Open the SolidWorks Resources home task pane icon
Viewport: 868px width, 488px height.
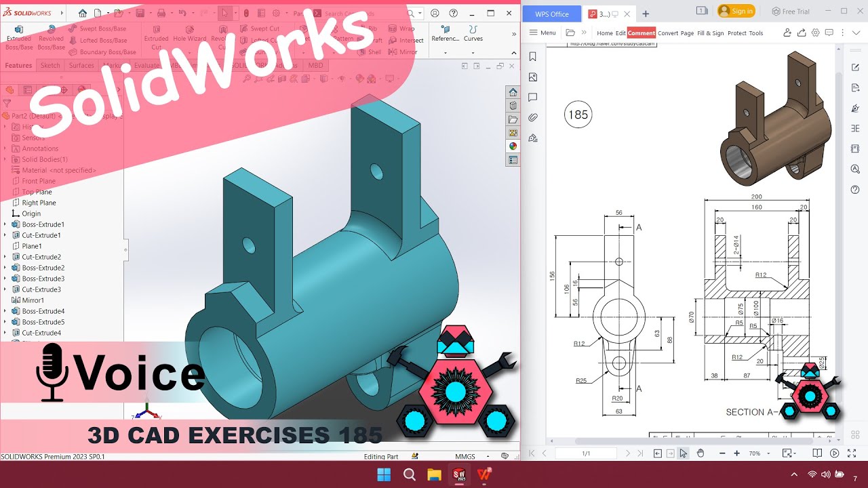click(x=513, y=92)
